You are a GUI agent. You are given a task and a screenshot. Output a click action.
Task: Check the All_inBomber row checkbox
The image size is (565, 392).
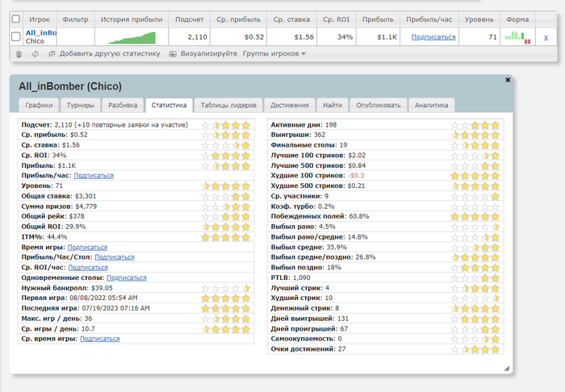pyautogui.click(x=16, y=36)
